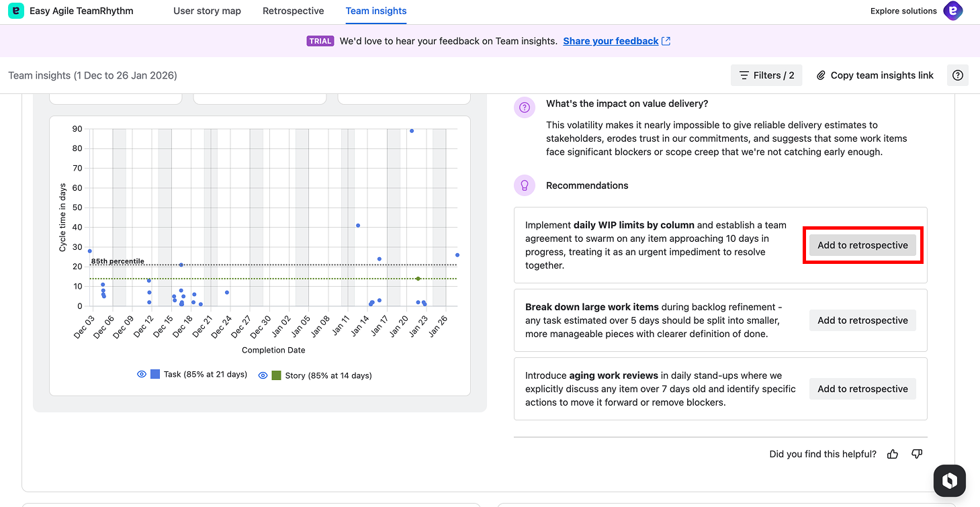The width and height of the screenshot is (980, 507).
Task: Click the blue Task legend color swatch
Action: 155,375
